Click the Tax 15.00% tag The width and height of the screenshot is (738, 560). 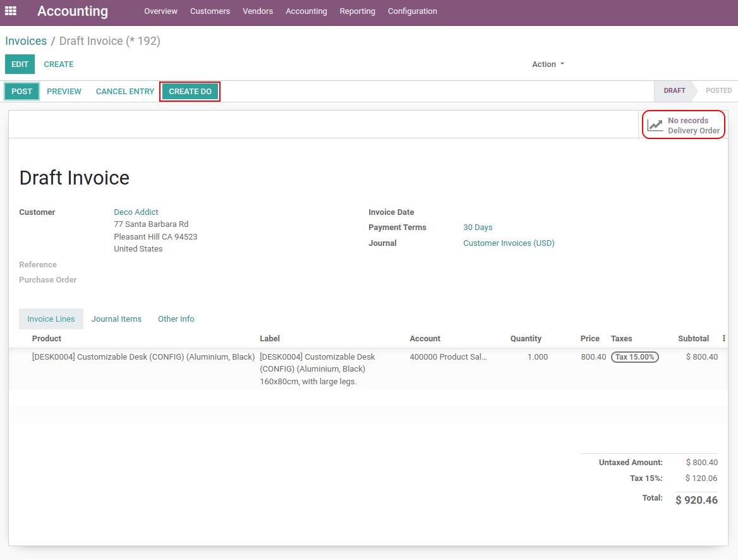tap(634, 357)
